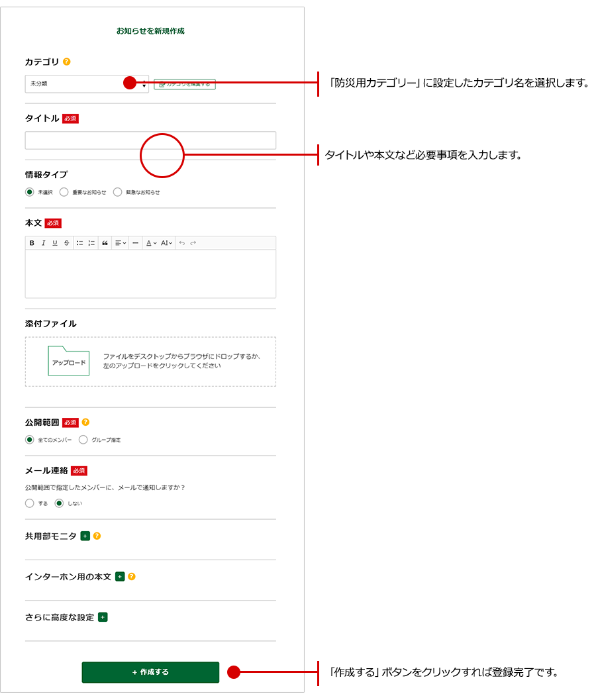The height and width of the screenshot is (700, 596).
Task: Select the 重要なお知らせ radio button
Action: pos(64,192)
